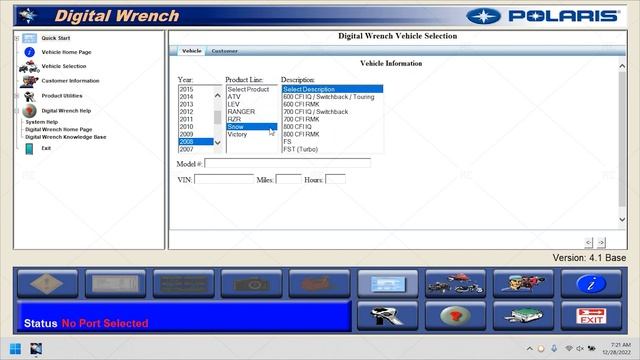Click the previous page arrow button
Image resolution: width=640 pixels, height=360 pixels.
coord(589,242)
